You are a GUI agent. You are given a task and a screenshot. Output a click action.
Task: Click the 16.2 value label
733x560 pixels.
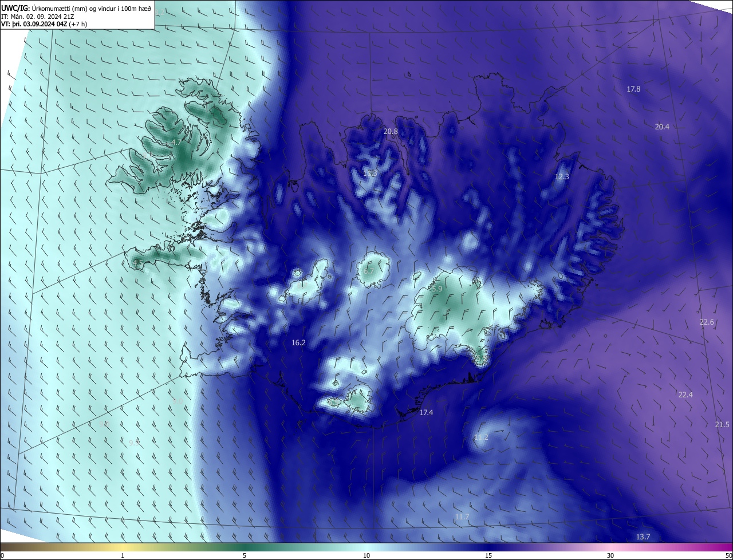click(x=298, y=343)
